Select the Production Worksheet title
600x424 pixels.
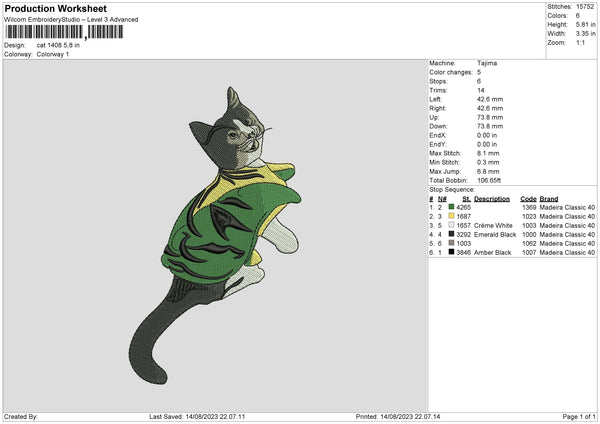click(x=55, y=8)
